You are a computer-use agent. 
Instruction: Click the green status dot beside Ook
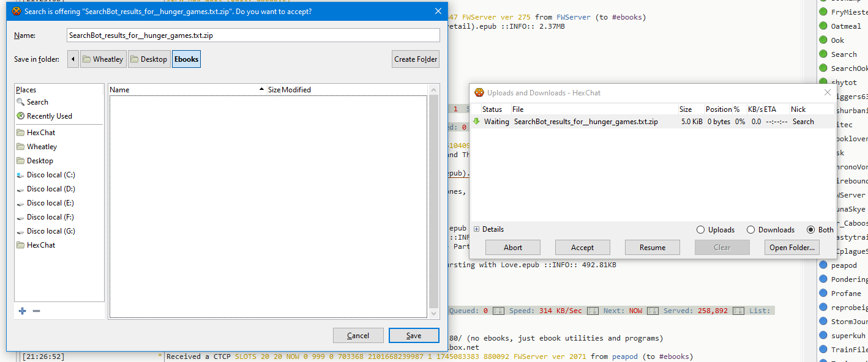pos(824,40)
